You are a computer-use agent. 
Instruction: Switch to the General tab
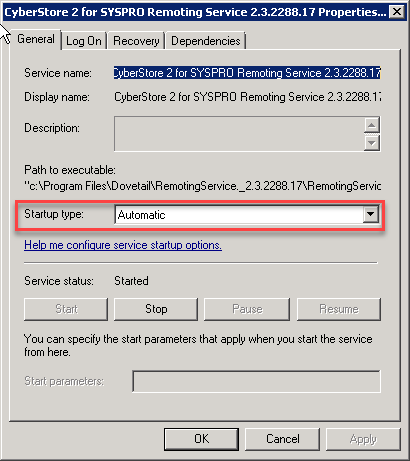click(36, 39)
